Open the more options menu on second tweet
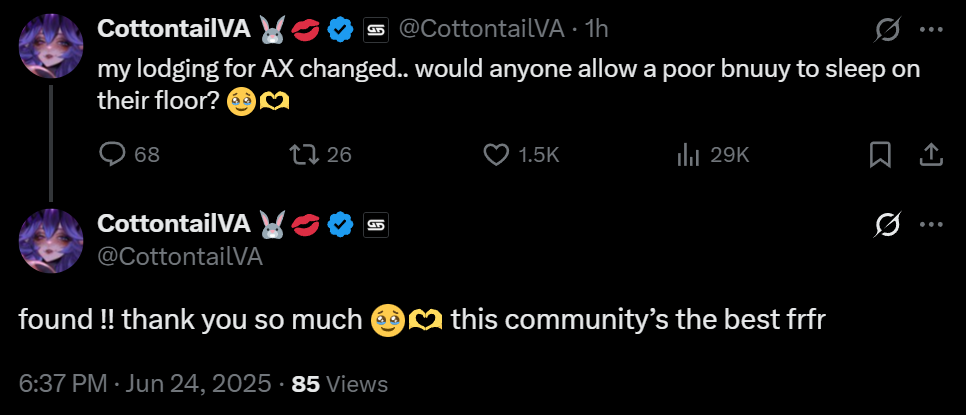The width and height of the screenshot is (966, 415). (931, 227)
